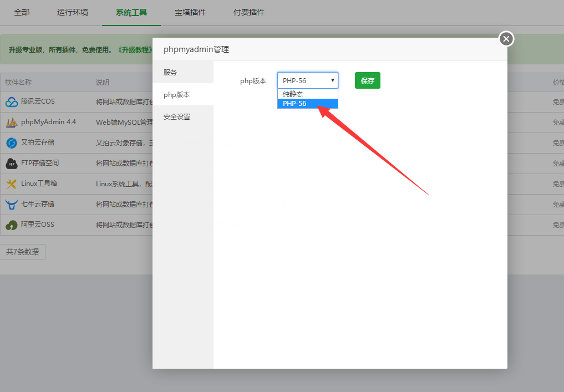Close the phpmyadmin management dialog
This screenshot has width=564, height=392.
click(506, 39)
